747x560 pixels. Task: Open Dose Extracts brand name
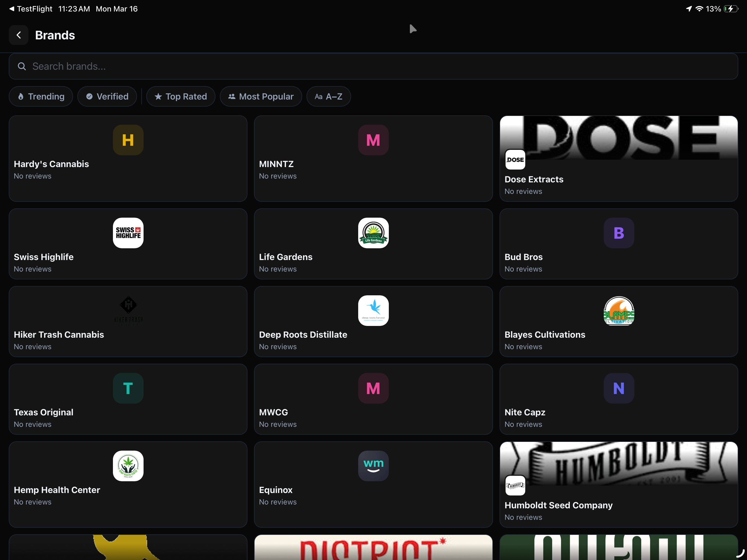(x=534, y=179)
